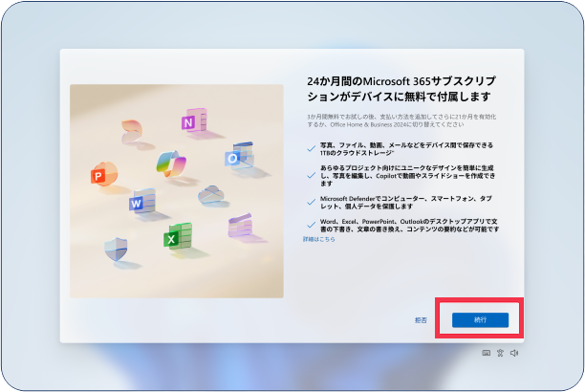
Task: Click the blue 続行 button
Action: pyautogui.click(x=480, y=320)
